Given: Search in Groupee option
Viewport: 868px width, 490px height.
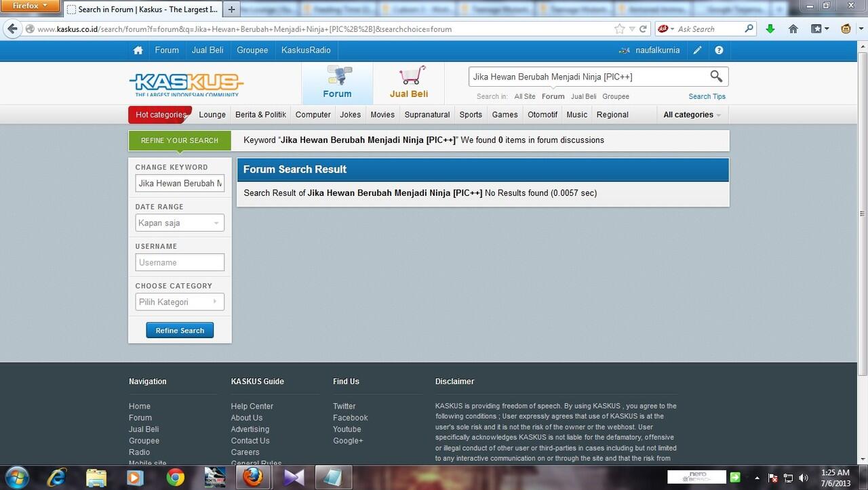Looking at the screenshot, I should point(616,96).
